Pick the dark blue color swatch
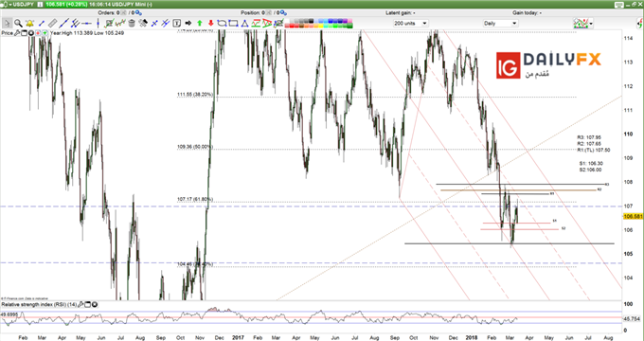644x341 pixels. 341,21
